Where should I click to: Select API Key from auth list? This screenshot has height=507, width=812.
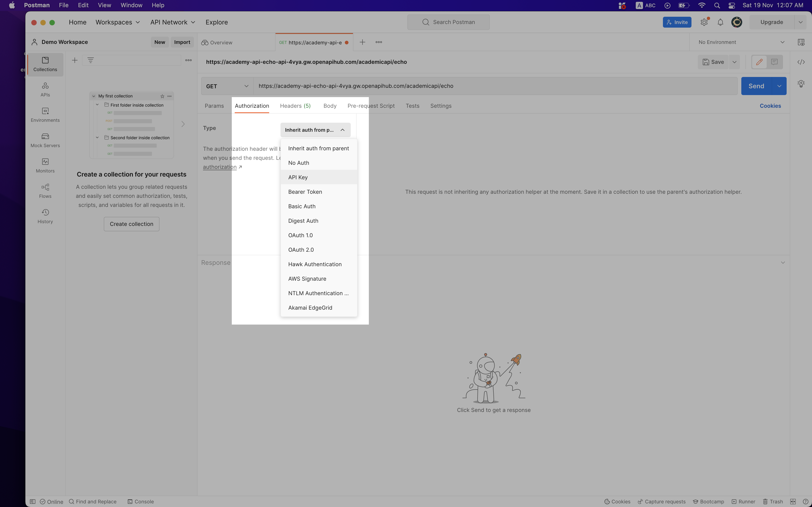click(298, 177)
